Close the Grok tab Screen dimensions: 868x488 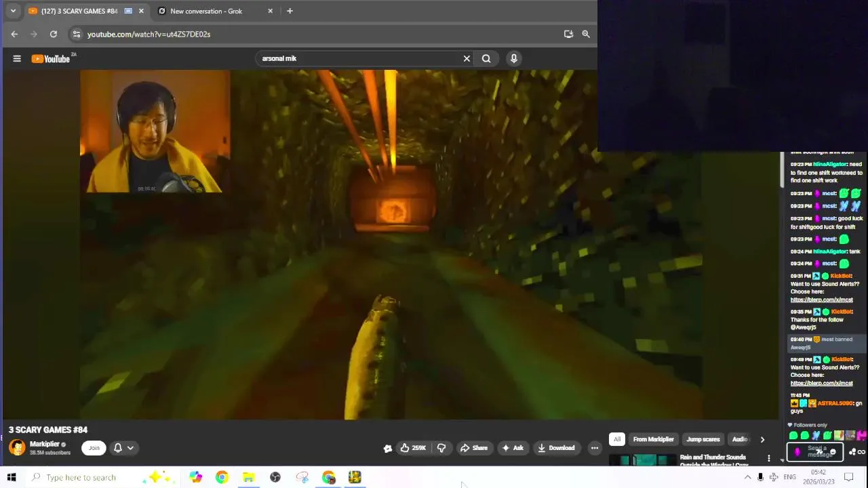click(271, 11)
